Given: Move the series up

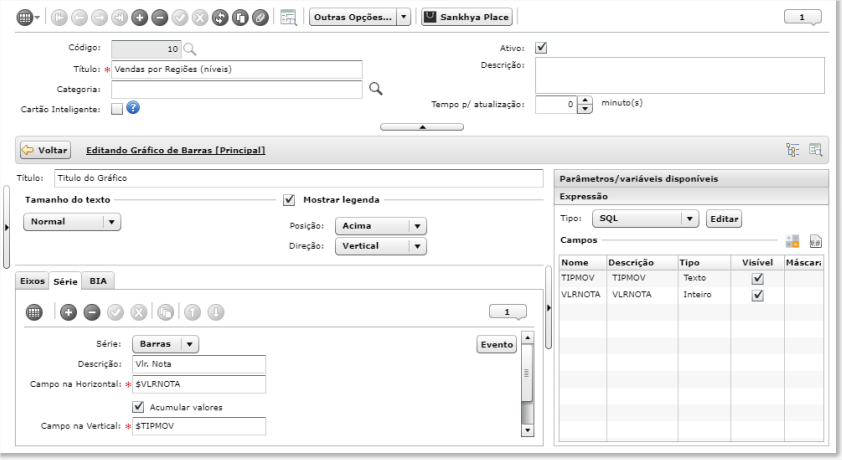Looking at the screenshot, I should [192, 312].
